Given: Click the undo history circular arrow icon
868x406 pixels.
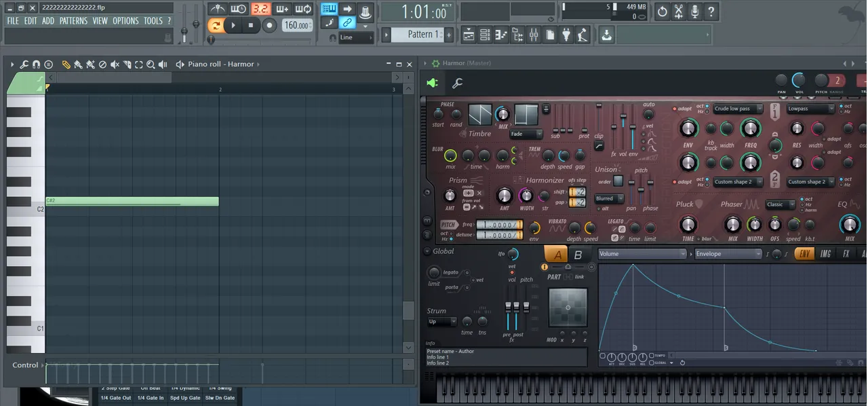Looking at the screenshot, I should [662, 12].
